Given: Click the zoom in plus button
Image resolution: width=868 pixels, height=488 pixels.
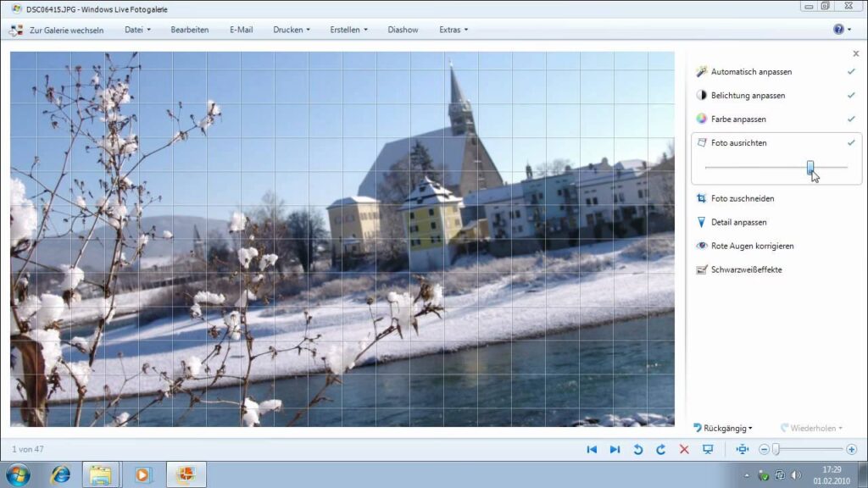Looking at the screenshot, I should pos(851,450).
